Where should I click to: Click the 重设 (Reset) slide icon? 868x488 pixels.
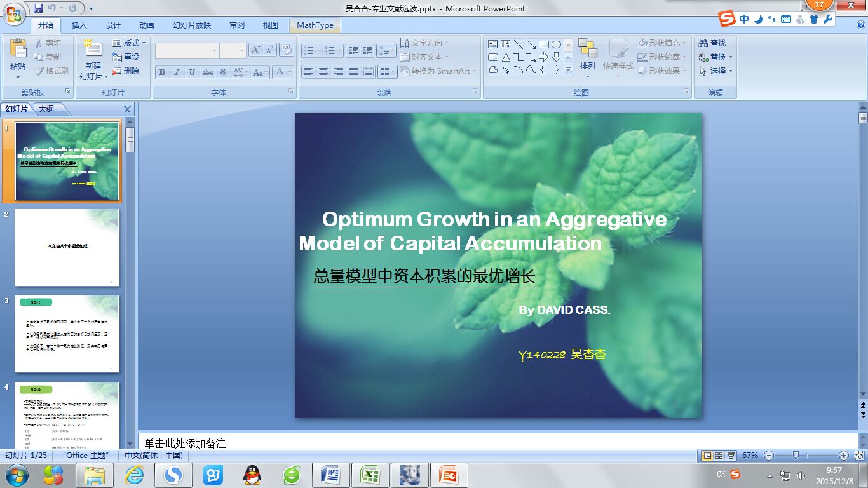click(x=117, y=57)
